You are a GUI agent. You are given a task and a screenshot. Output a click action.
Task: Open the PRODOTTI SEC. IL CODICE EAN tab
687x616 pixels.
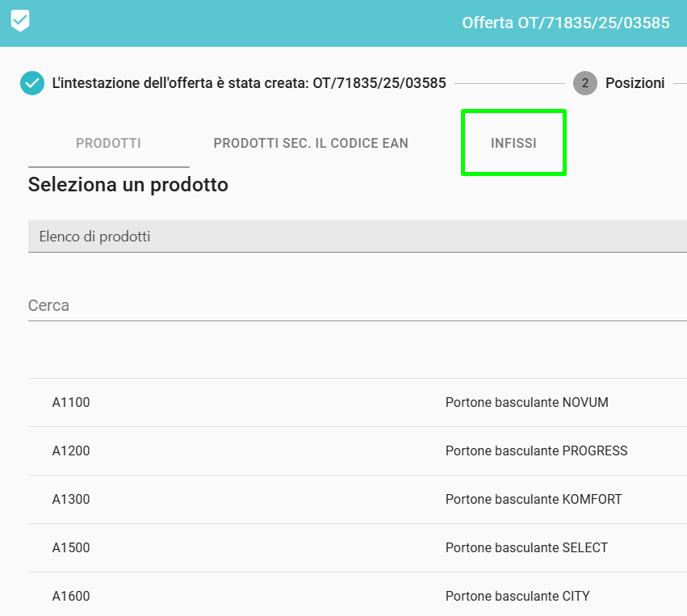(x=311, y=144)
